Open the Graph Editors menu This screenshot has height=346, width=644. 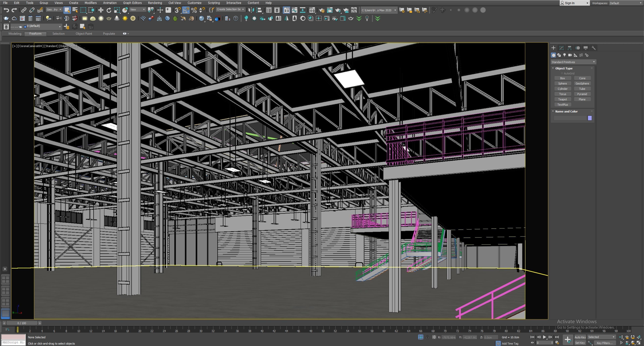132,3
